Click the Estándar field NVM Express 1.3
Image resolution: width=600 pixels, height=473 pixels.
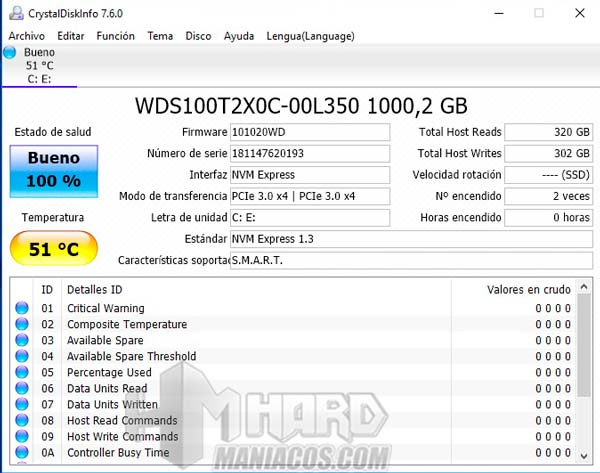(x=411, y=239)
